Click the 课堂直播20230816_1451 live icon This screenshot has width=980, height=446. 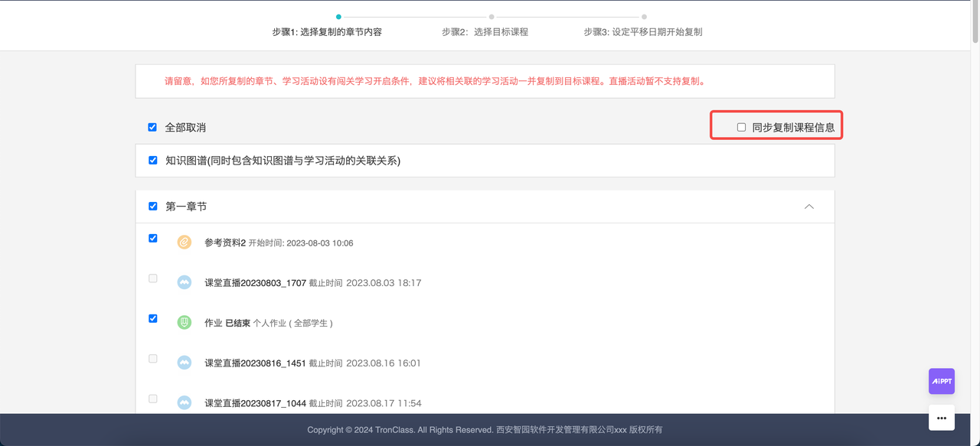(x=184, y=363)
